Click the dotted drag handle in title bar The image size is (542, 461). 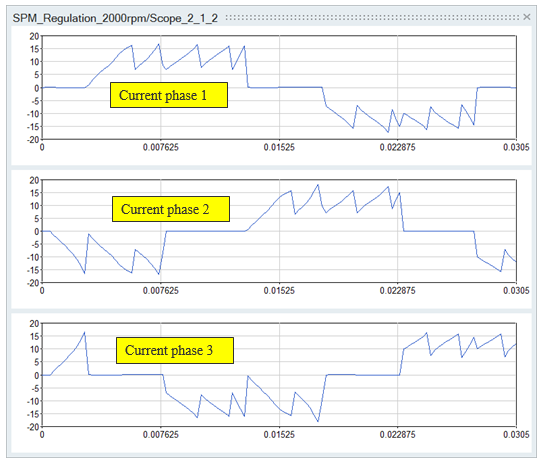click(x=373, y=17)
